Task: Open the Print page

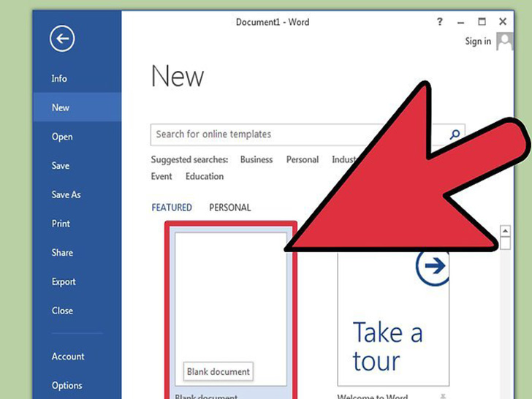Action: tap(61, 224)
